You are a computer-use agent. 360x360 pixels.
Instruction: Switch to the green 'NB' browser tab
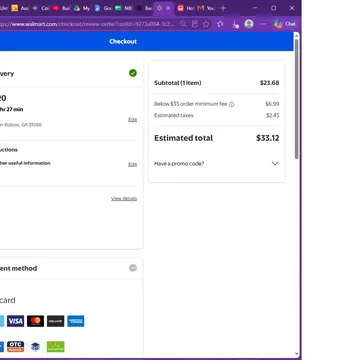point(123,8)
